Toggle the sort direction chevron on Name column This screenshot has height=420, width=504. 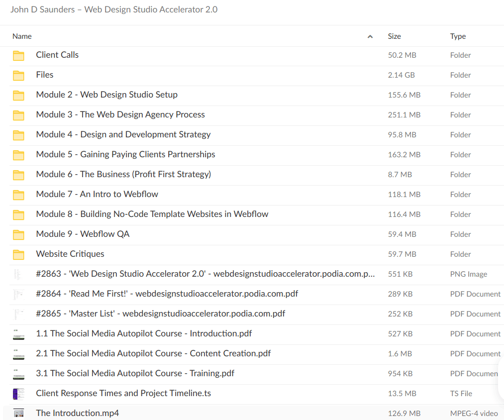(x=370, y=36)
